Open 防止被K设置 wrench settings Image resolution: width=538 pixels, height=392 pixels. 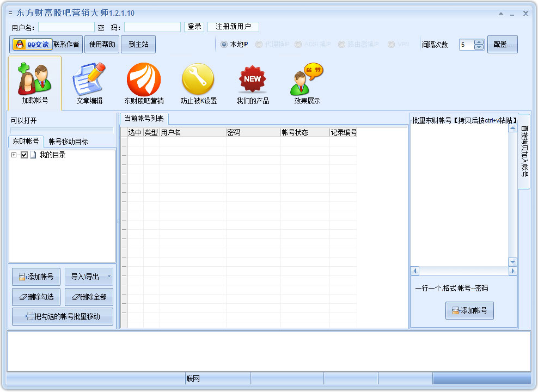click(x=198, y=83)
